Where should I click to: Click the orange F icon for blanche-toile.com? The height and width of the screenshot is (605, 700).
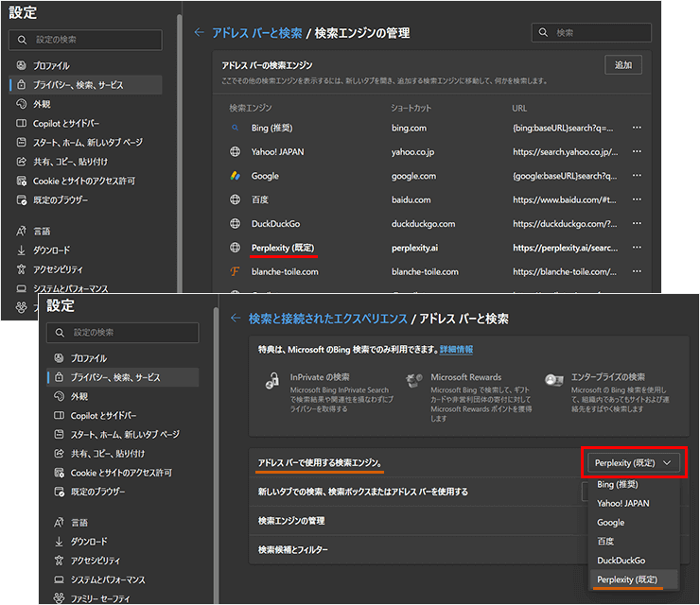(x=235, y=271)
